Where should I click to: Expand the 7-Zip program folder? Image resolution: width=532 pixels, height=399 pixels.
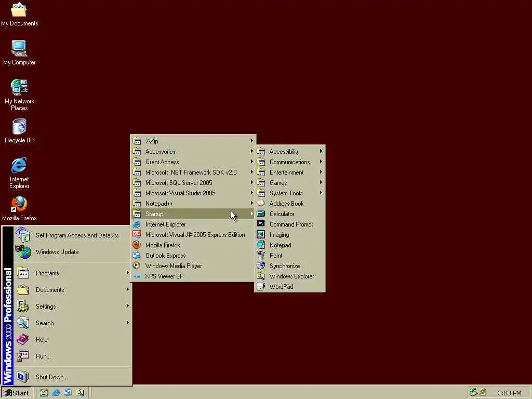(x=193, y=141)
